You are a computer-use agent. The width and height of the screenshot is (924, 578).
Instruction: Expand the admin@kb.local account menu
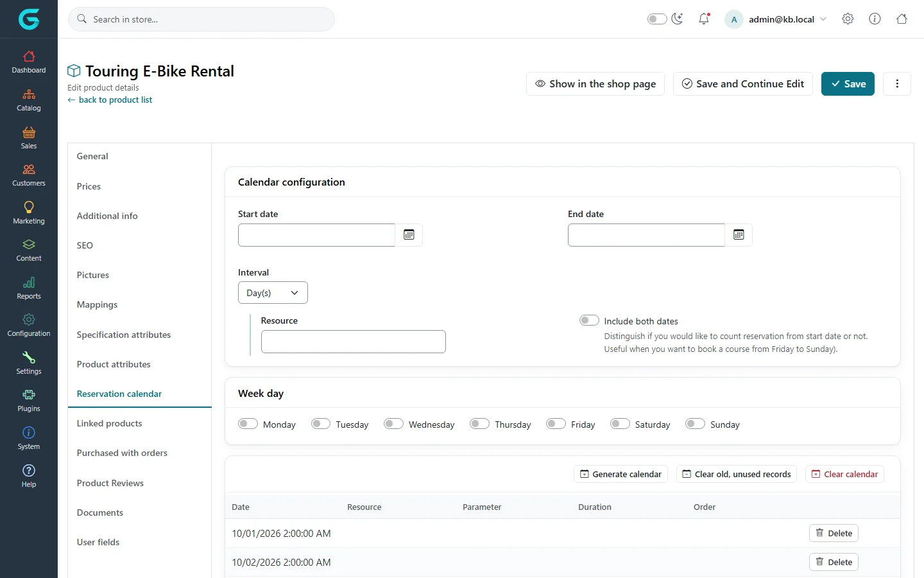[x=776, y=19]
